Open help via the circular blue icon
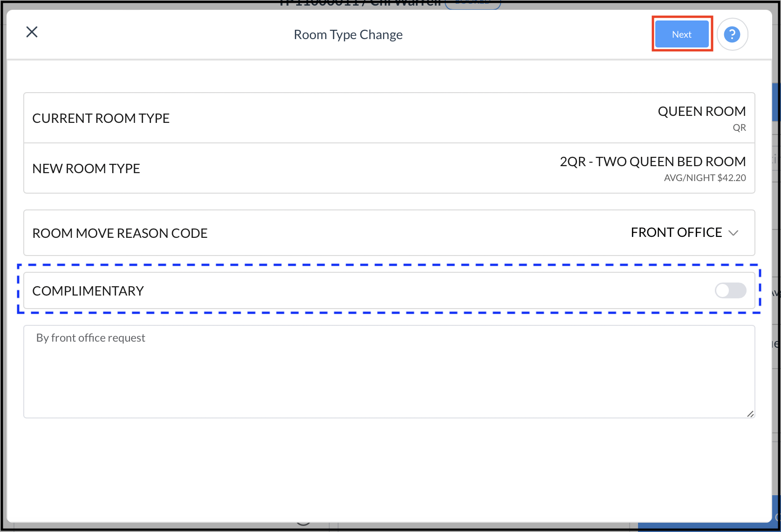Viewport: 781px width, 532px height. coord(732,34)
